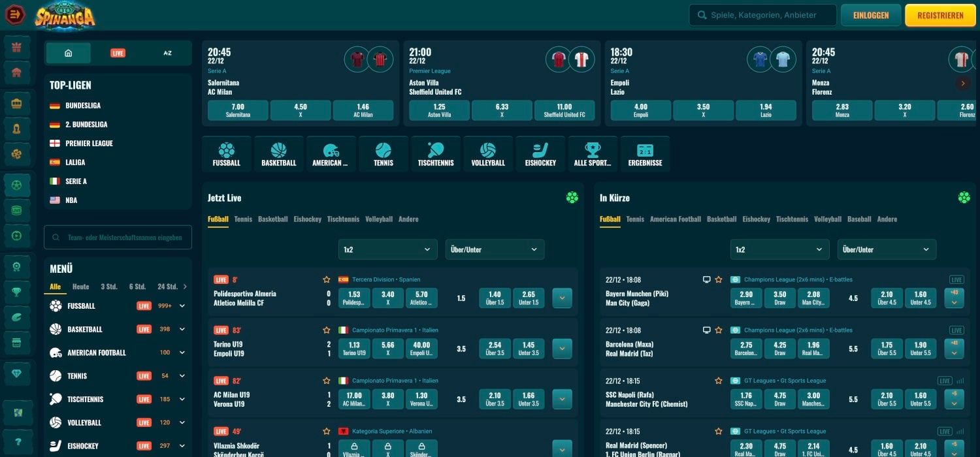Click the gift promotions icon in left sidebar
Viewport: 980px width, 457px height.
click(16, 46)
